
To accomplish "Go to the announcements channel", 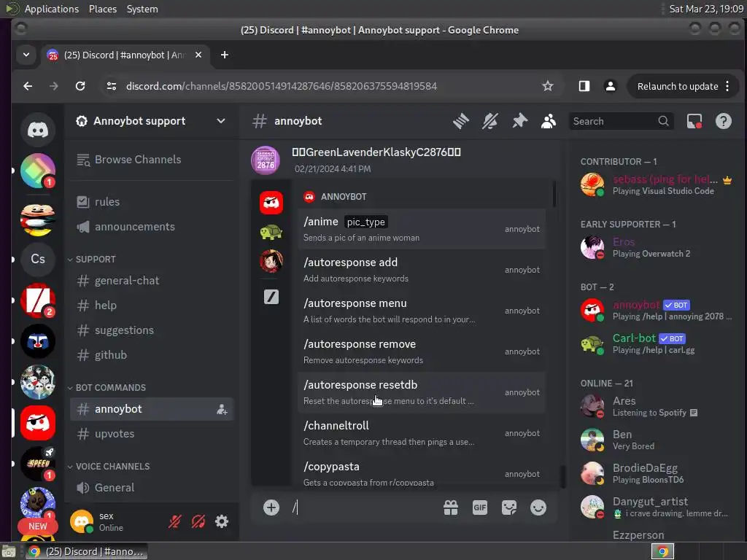I will pos(152,227).
